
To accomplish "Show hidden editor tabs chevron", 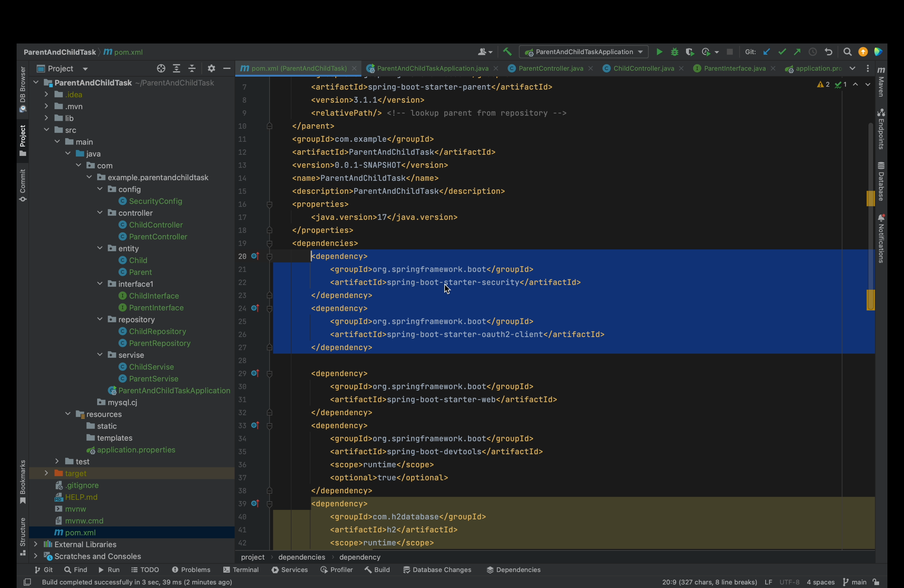I will (852, 68).
